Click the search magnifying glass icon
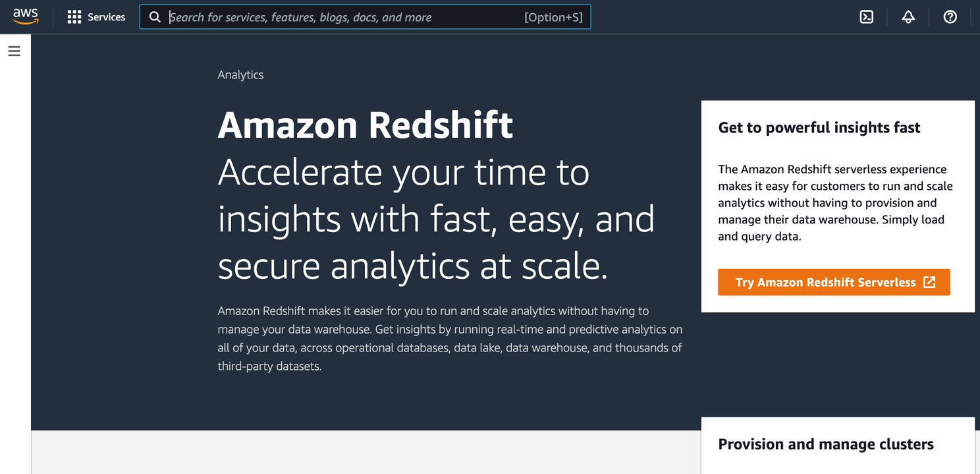Viewport: 980px width, 474px height. pyautogui.click(x=155, y=16)
